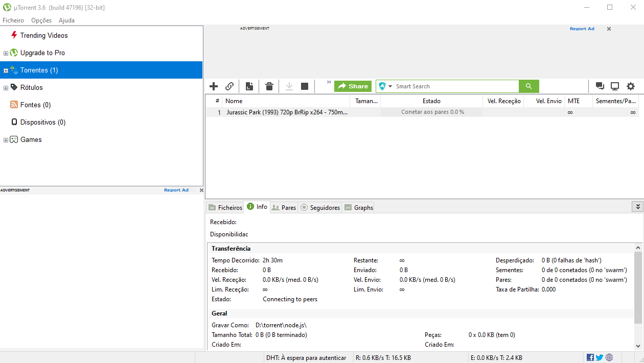Select Games in sidebar
The height and width of the screenshot is (363, 644).
pos(31,139)
